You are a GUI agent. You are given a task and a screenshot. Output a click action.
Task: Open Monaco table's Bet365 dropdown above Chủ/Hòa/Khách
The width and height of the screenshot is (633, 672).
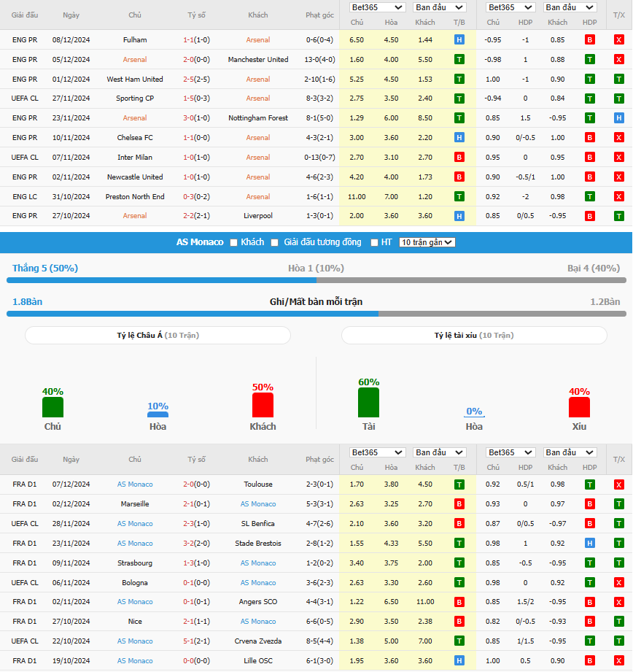point(377,452)
